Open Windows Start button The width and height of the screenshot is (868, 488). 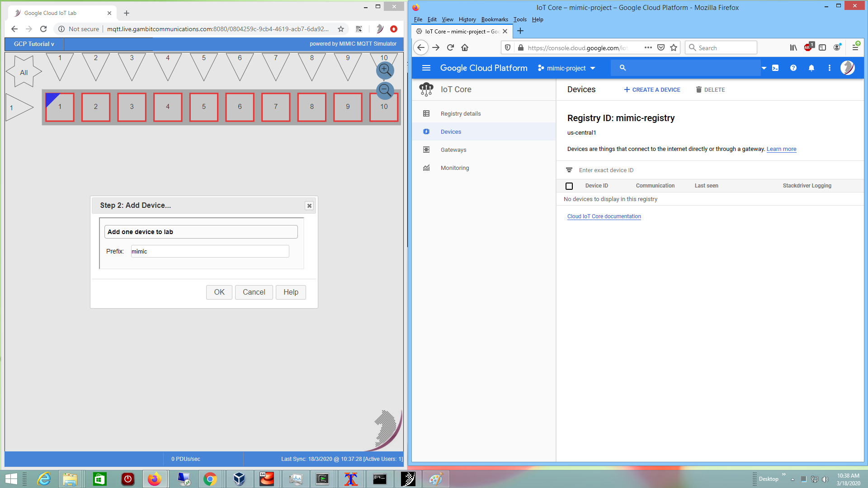coord(11,479)
